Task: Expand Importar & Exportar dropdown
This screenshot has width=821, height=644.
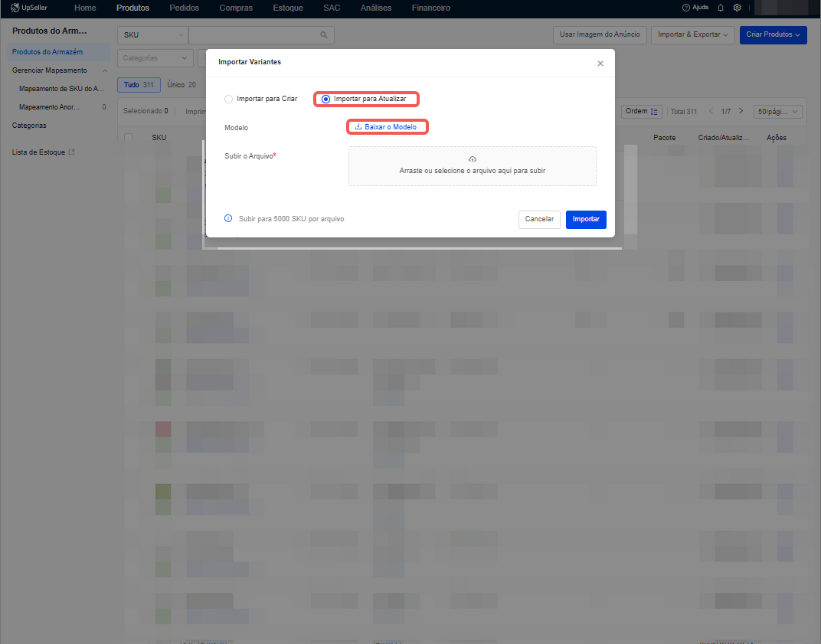Action: [692, 34]
